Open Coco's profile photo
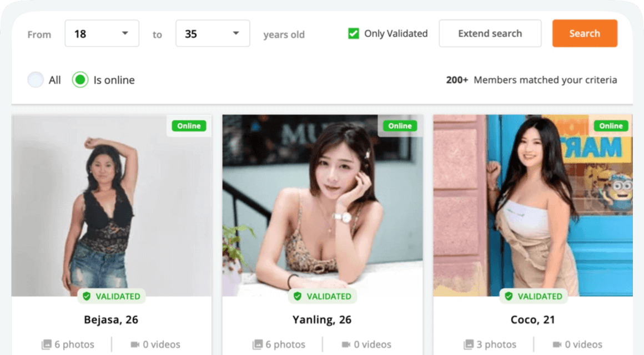 click(x=533, y=205)
